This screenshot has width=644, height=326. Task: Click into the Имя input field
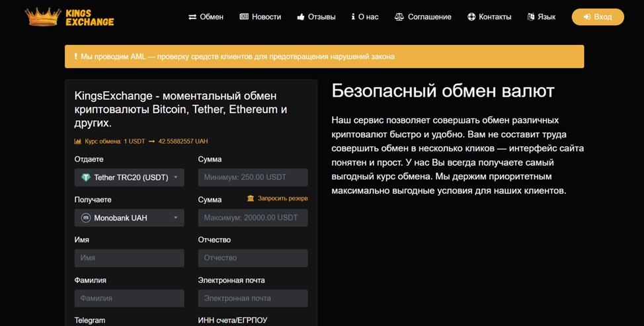(x=129, y=258)
